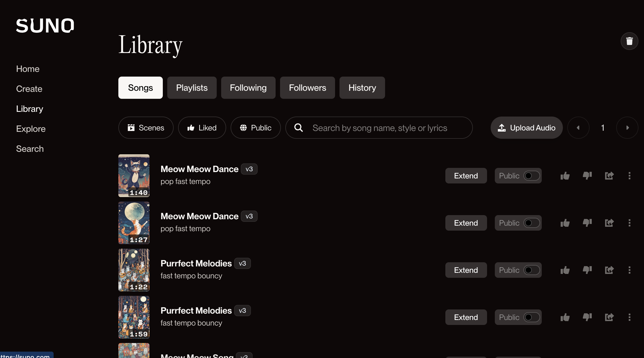This screenshot has width=644, height=358.
Task: Share the 1:22 Purrfect Melodies song
Action: 609,270
